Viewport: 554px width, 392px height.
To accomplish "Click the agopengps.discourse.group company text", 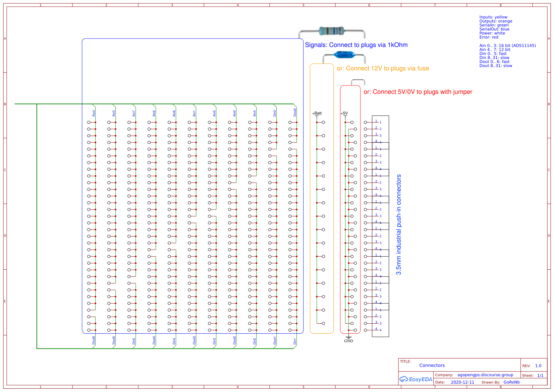I will 485,375.
